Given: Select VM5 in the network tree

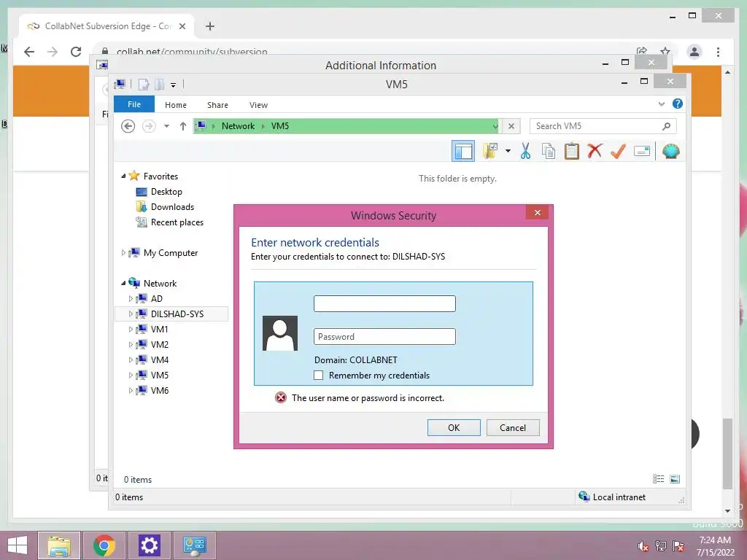Looking at the screenshot, I should (160, 376).
